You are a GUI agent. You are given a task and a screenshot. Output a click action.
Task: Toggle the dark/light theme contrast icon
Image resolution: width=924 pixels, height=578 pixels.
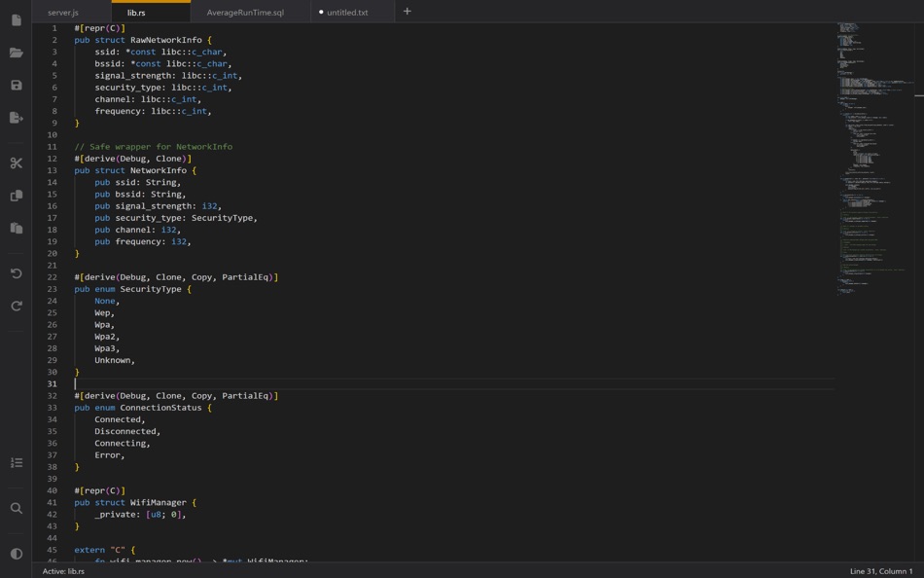[17, 554]
